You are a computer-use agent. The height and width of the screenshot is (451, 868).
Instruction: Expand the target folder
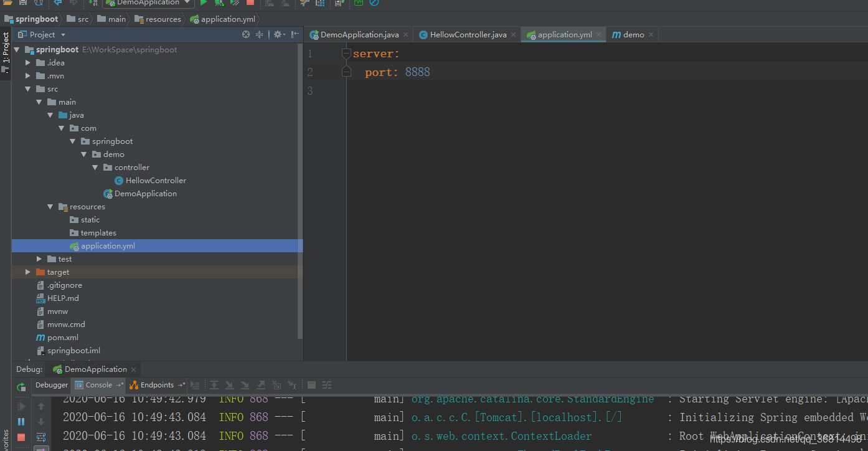[x=27, y=272]
